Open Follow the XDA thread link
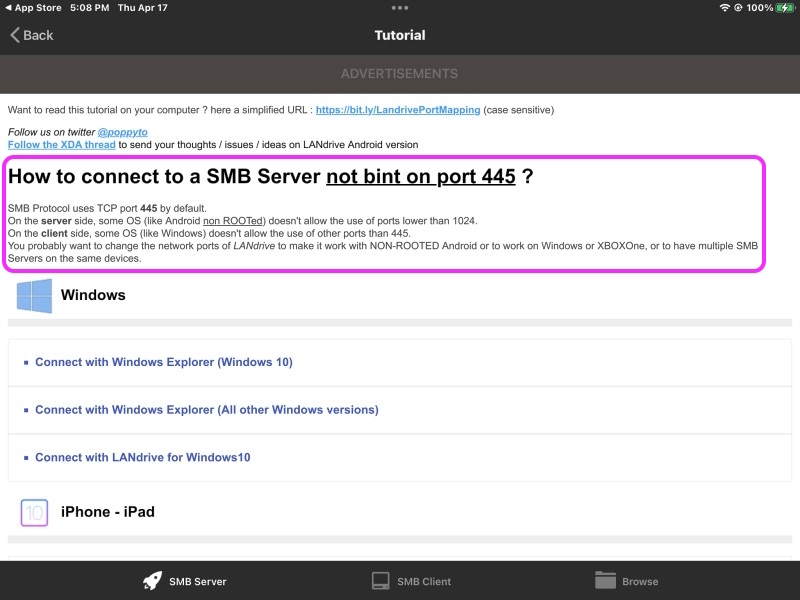This screenshot has height=600, width=800. [62, 144]
